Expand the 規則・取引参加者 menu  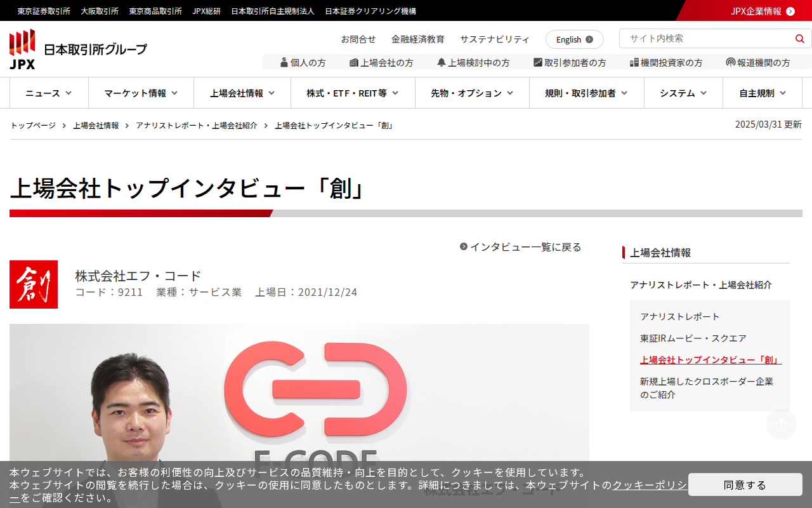coord(587,93)
